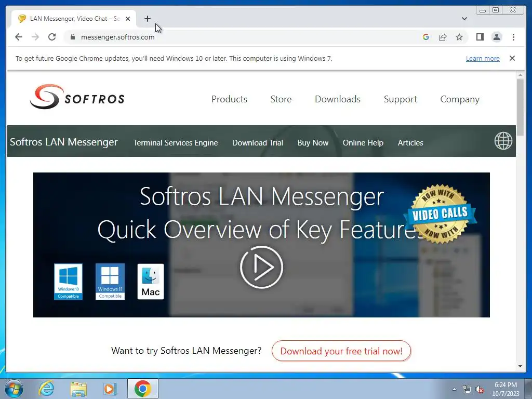Click the video banner title text

pos(261,212)
